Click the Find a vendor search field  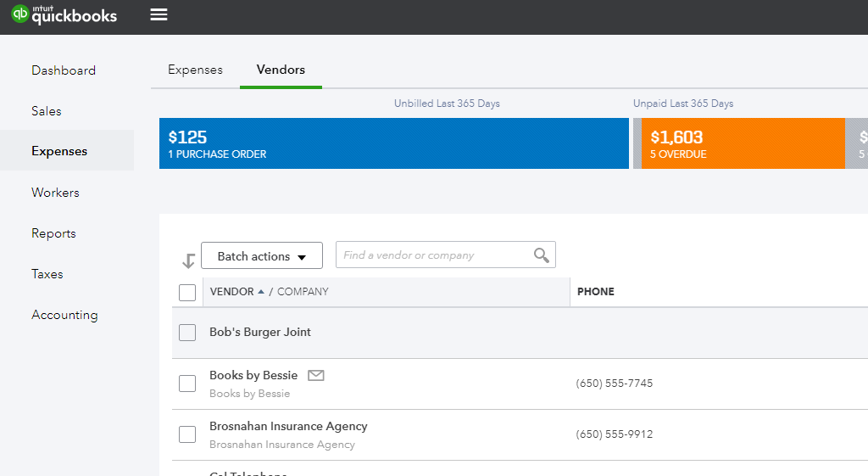coord(434,255)
